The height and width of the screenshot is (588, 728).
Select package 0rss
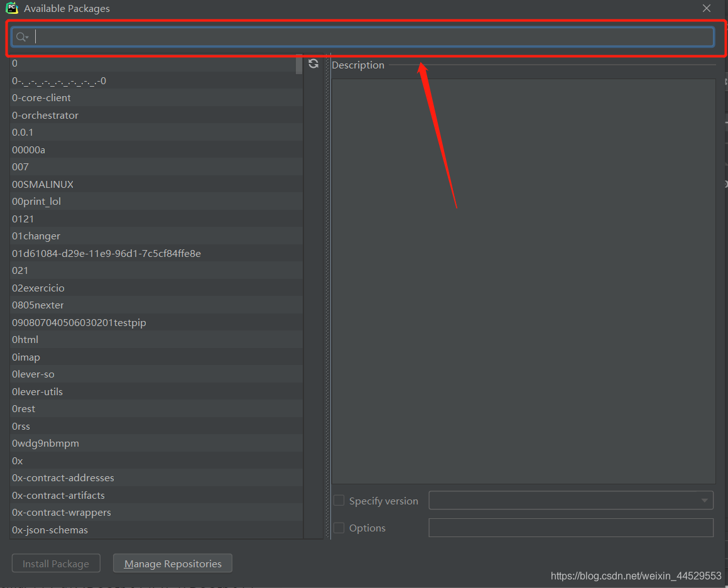[156, 426]
